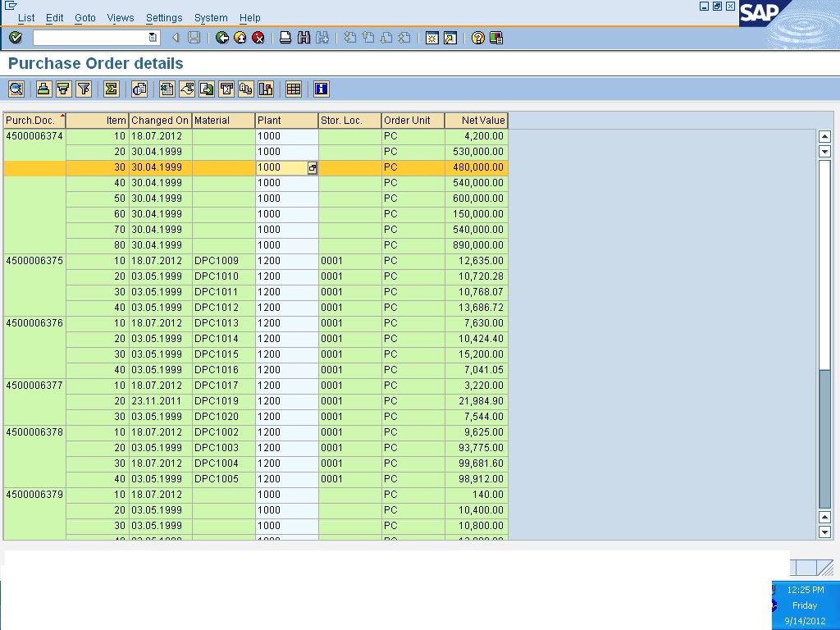This screenshot has width=840, height=630.
Task: Click the Create Shortcut icon
Action: 450,38
